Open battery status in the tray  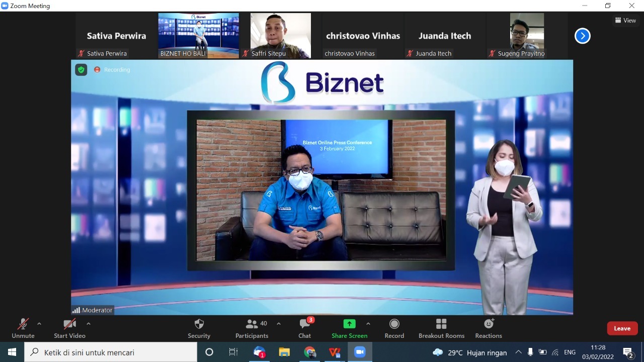(x=543, y=352)
